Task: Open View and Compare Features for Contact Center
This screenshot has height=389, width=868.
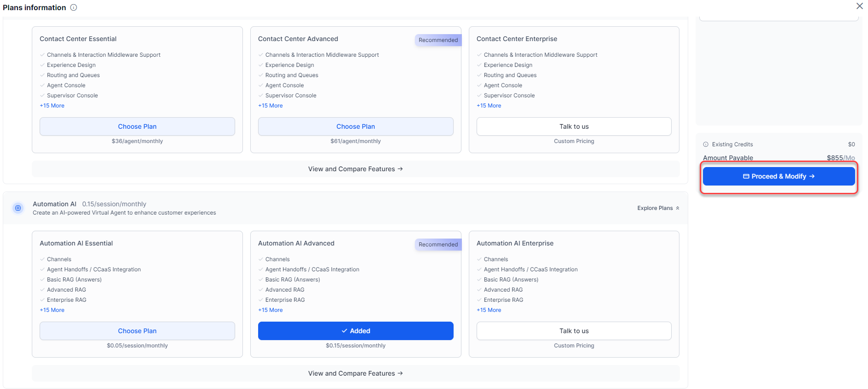Action: tap(355, 169)
